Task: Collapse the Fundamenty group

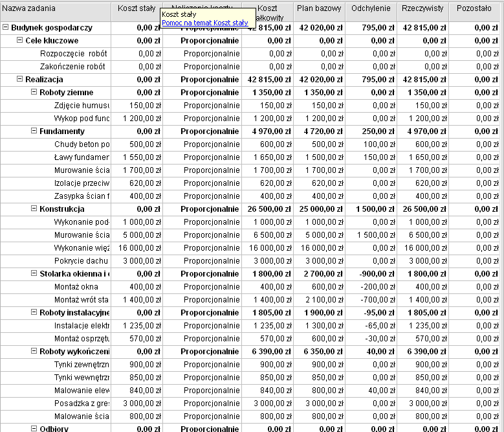Action: point(34,131)
